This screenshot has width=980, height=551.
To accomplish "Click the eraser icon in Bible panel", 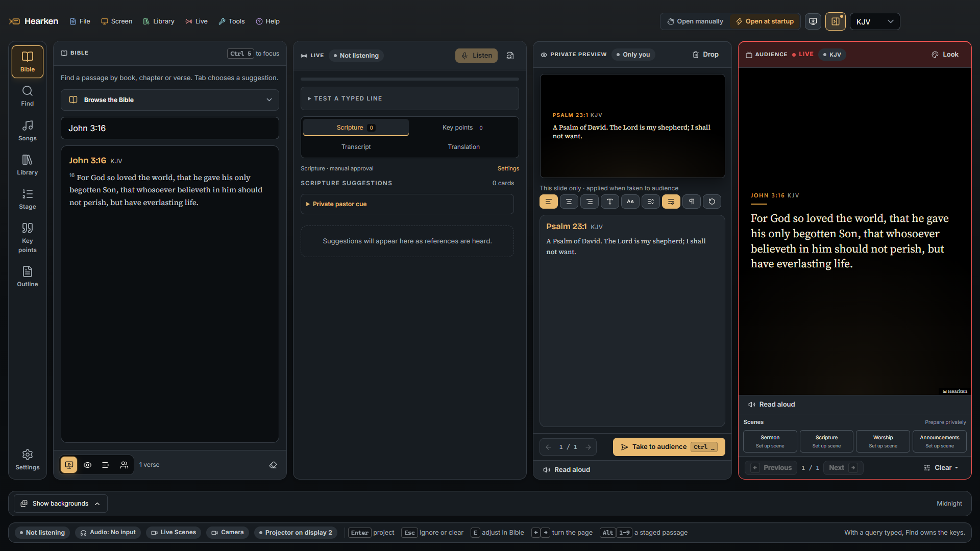I will (273, 465).
